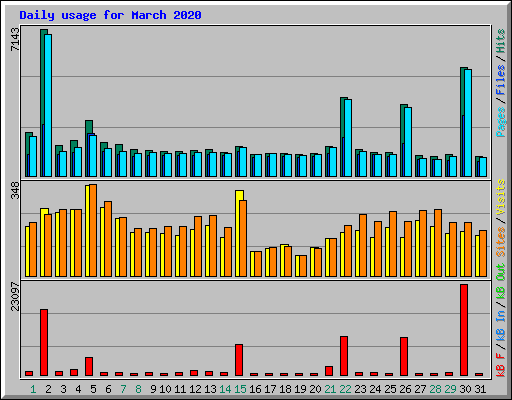
Task: Click the day 9 axis label
Action: (x=153, y=389)
